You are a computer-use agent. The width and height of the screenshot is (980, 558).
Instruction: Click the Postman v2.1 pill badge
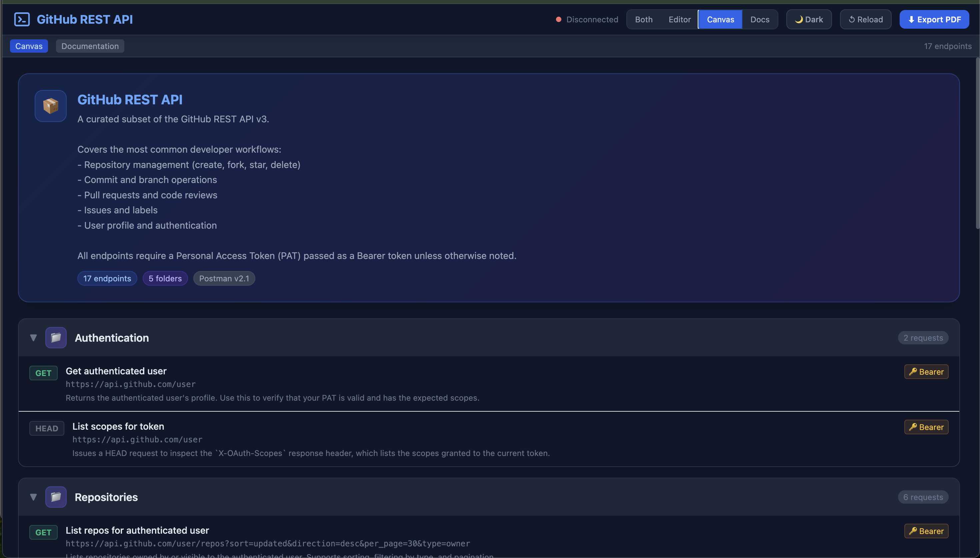click(224, 279)
